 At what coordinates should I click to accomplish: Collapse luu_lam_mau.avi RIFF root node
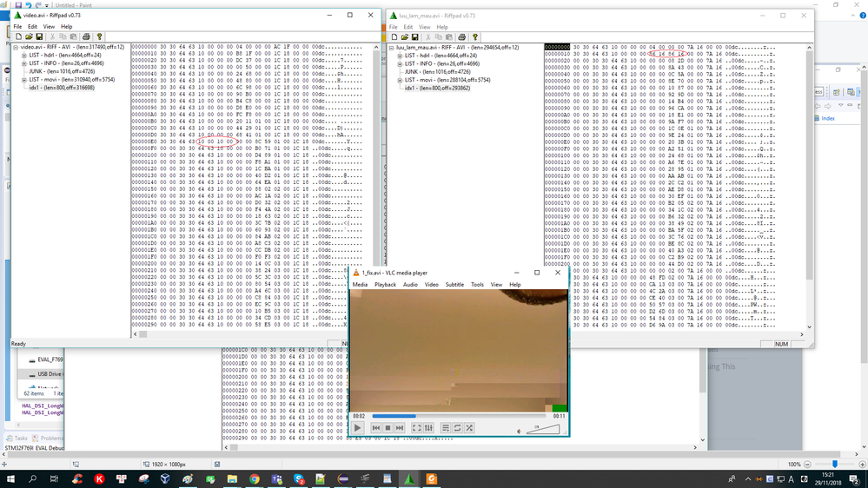click(391, 48)
